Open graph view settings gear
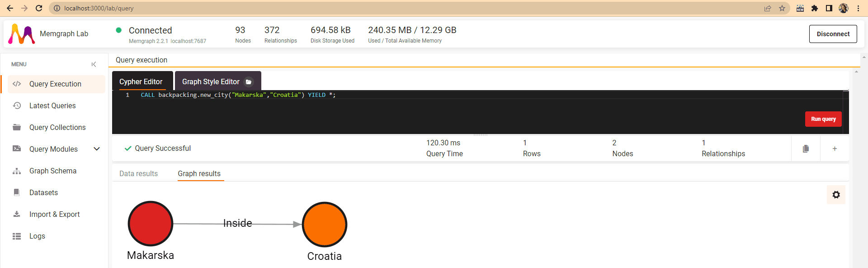Image resolution: width=868 pixels, height=268 pixels. 836,195
